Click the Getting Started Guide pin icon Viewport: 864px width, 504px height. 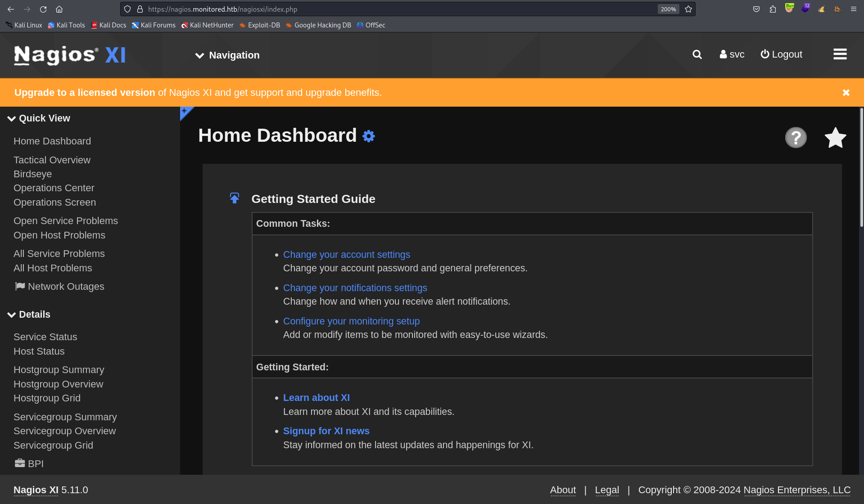pos(235,198)
